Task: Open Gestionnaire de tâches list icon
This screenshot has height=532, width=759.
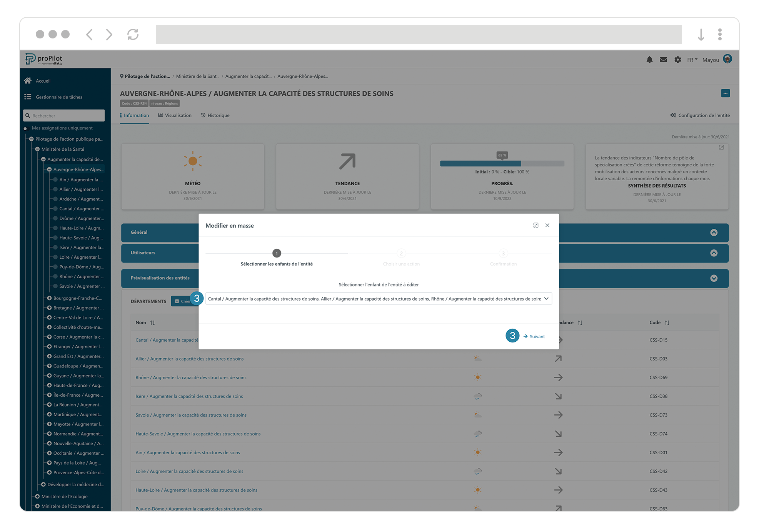Action: click(x=28, y=97)
